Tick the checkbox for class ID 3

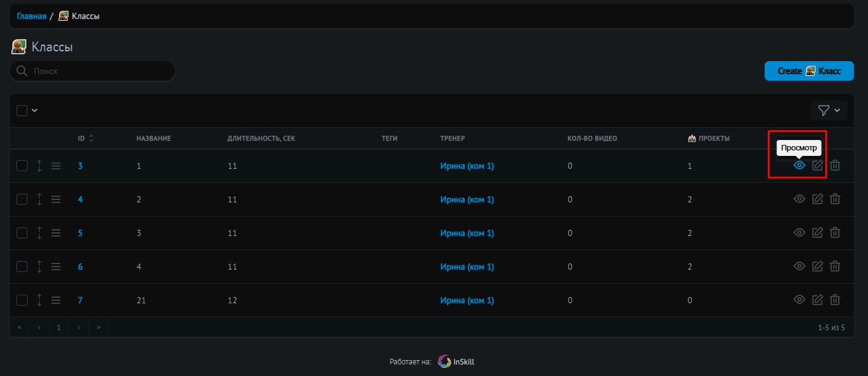coord(22,166)
